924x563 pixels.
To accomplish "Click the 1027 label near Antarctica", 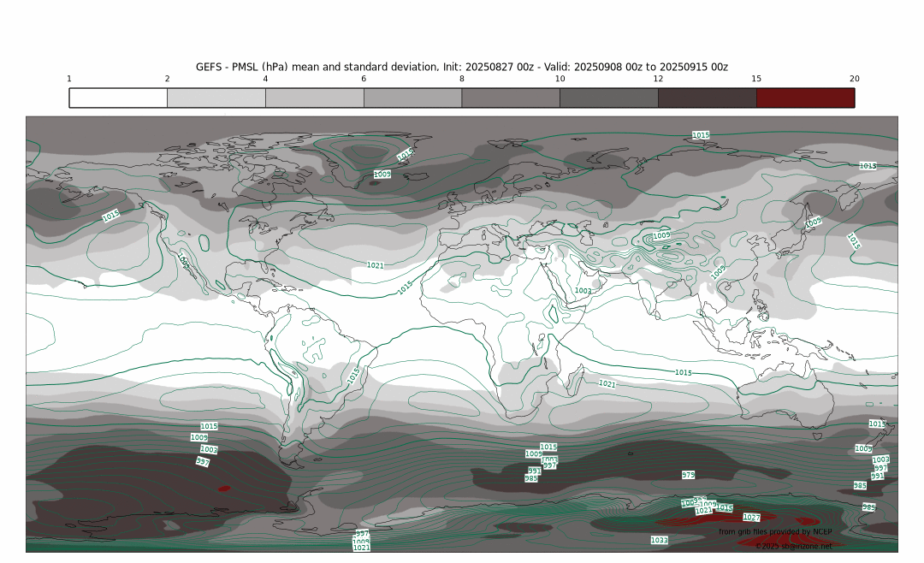I will click(751, 518).
